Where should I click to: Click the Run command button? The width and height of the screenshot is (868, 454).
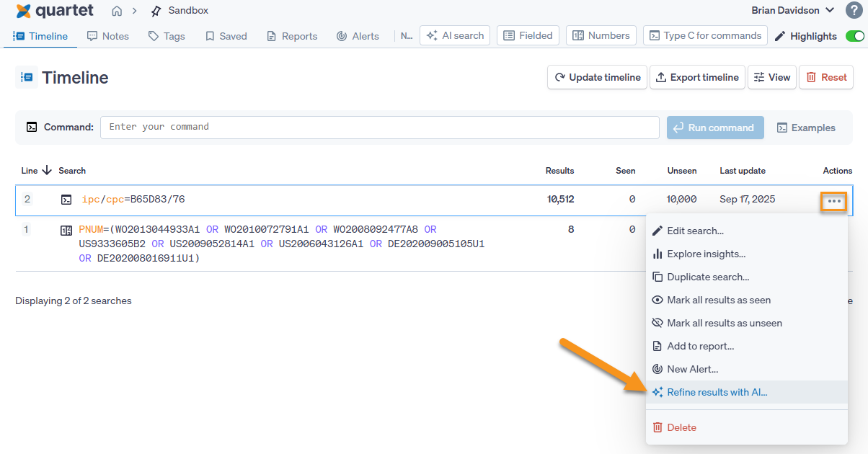714,128
